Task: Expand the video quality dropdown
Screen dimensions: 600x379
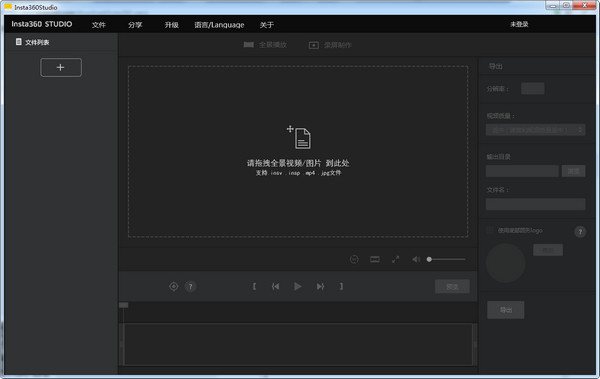Action: coord(535,130)
